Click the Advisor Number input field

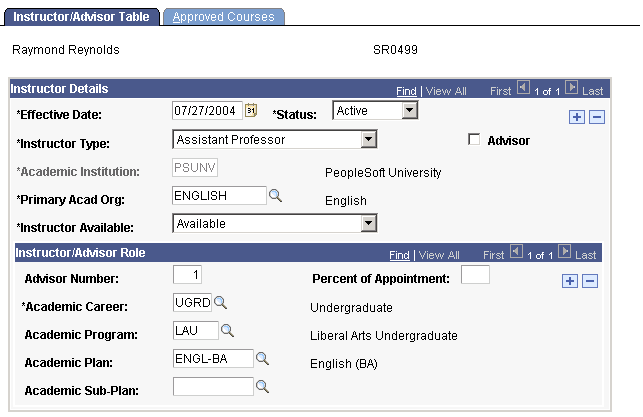[x=188, y=275]
